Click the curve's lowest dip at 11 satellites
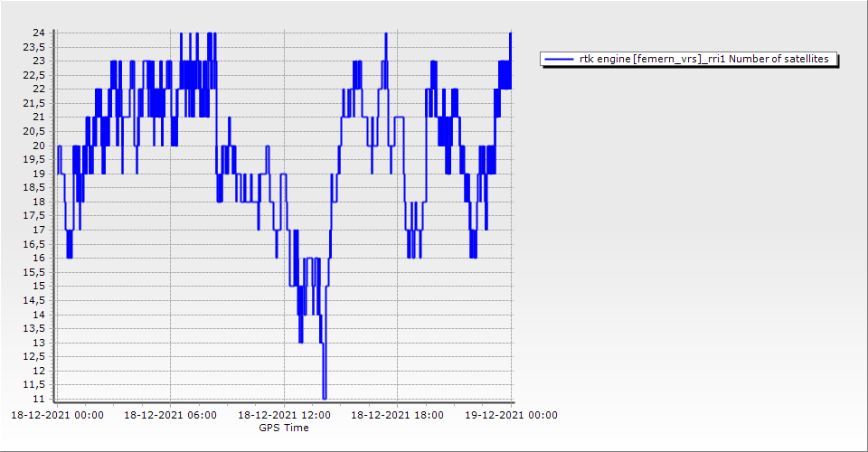Viewport: 868px width, 452px height. (x=324, y=396)
